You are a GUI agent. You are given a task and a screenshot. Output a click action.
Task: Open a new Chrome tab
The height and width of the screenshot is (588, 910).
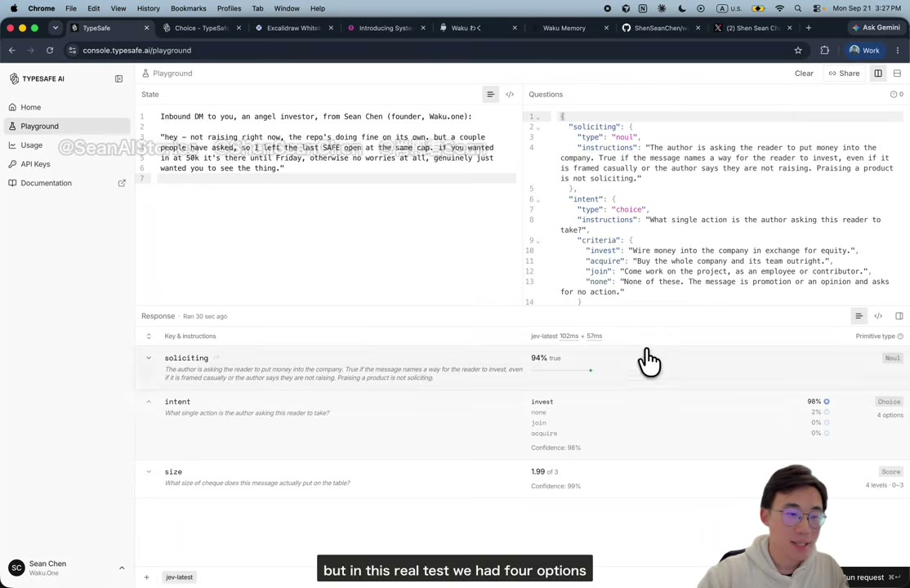tap(809, 28)
